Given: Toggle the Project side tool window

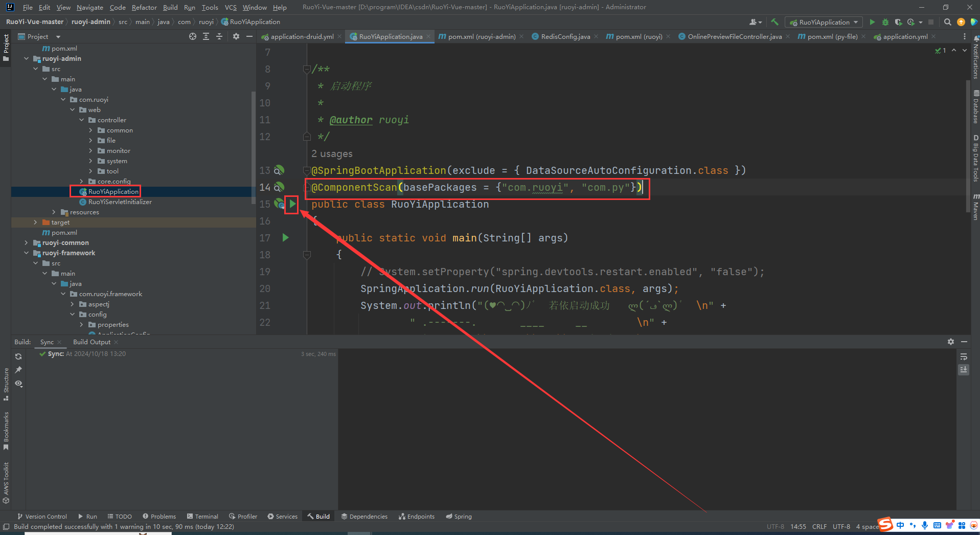Looking at the screenshot, I should (6, 47).
